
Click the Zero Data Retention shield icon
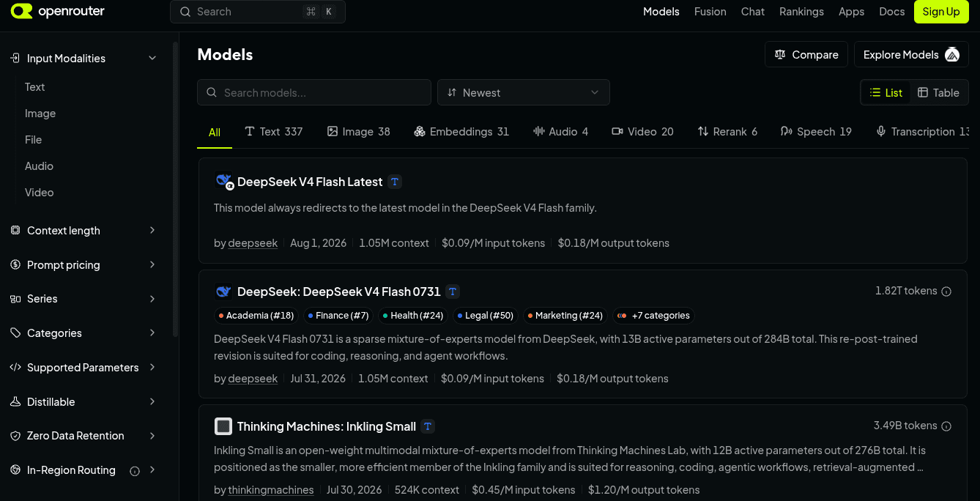[15, 436]
